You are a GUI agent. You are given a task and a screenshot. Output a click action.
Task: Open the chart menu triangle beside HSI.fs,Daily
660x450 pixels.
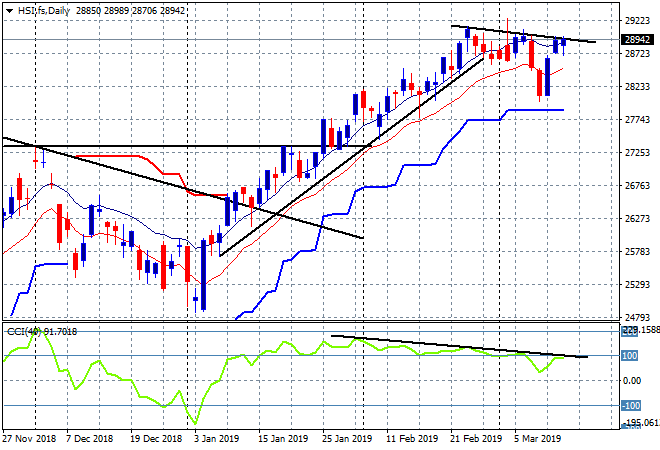pyautogui.click(x=9, y=11)
